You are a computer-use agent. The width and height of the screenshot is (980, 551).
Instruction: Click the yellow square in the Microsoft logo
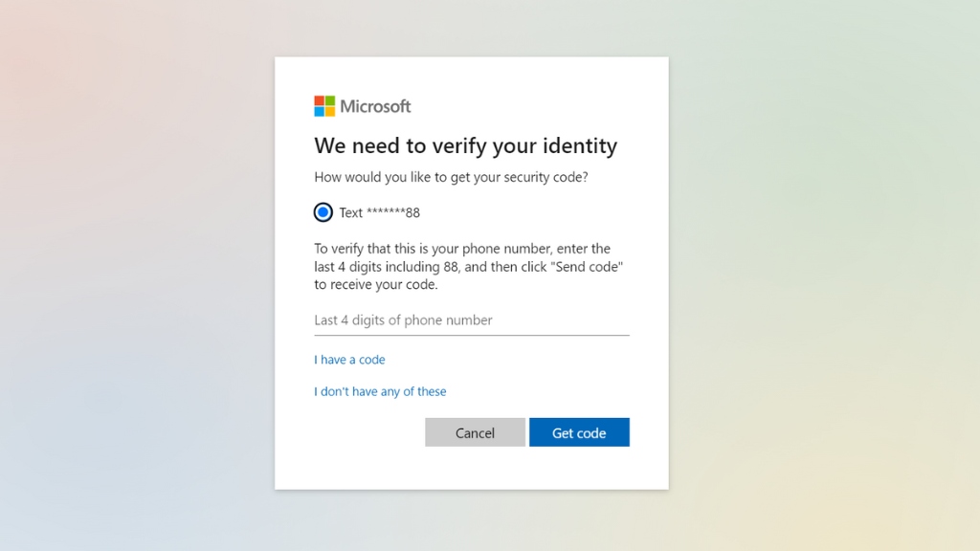tap(330, 111)
